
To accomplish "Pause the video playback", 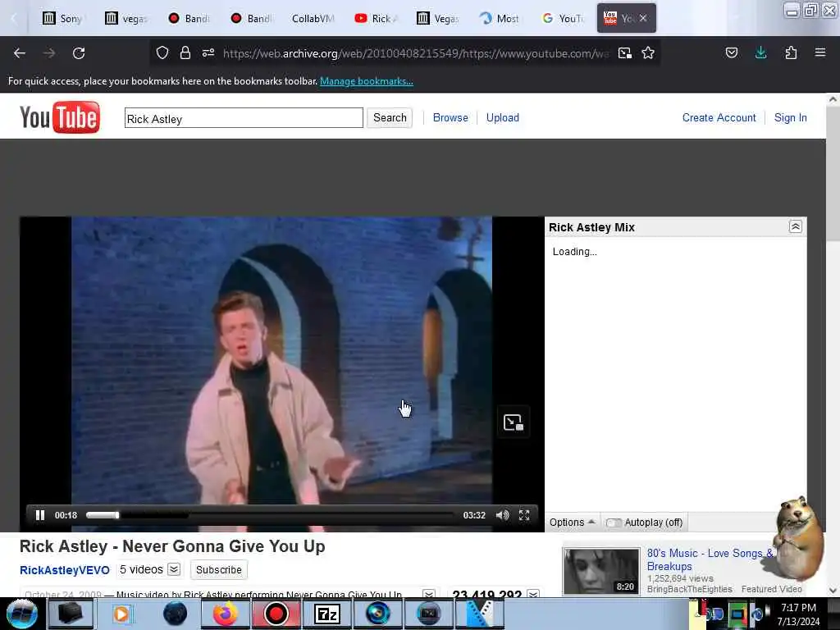I will tap(40, 515).
